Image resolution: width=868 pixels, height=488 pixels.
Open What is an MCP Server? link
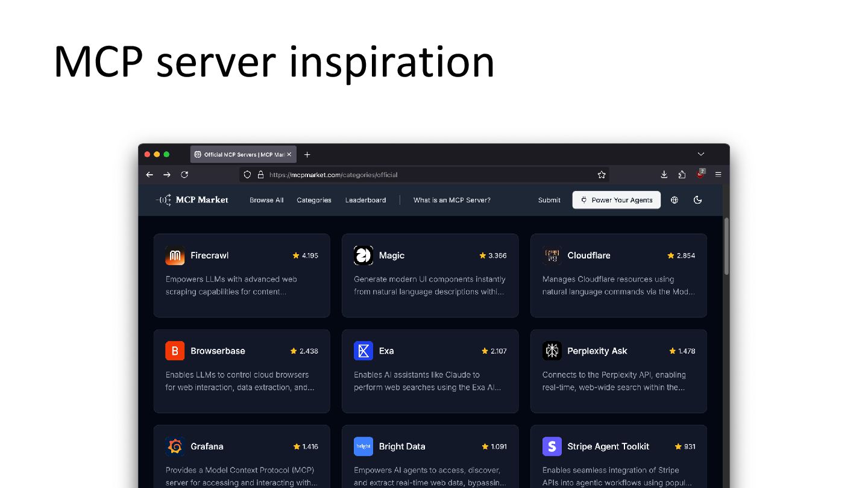point(452,200)
